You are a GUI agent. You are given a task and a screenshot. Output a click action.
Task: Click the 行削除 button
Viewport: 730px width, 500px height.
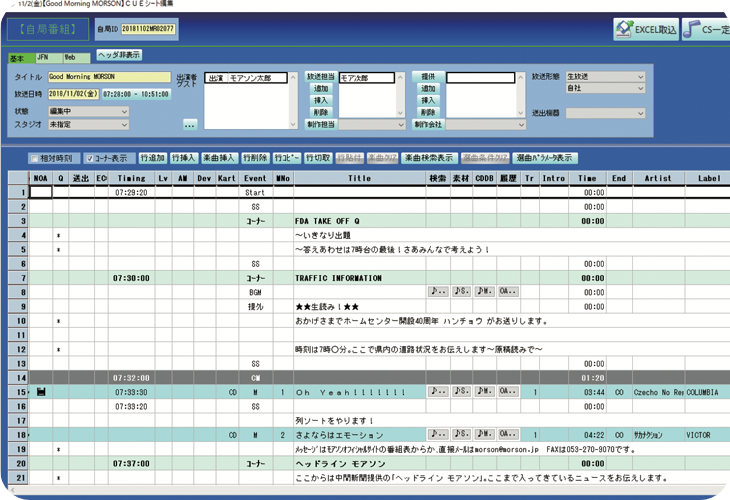(255, 158)
